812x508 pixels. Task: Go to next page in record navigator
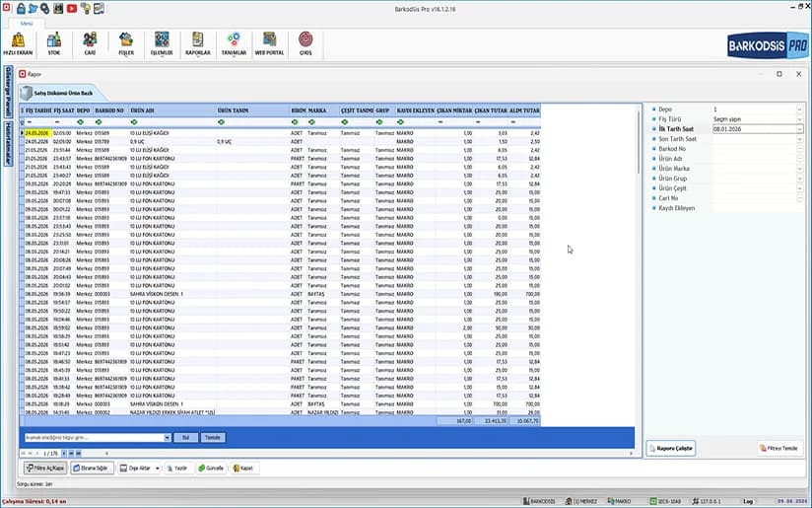[64, 453]
